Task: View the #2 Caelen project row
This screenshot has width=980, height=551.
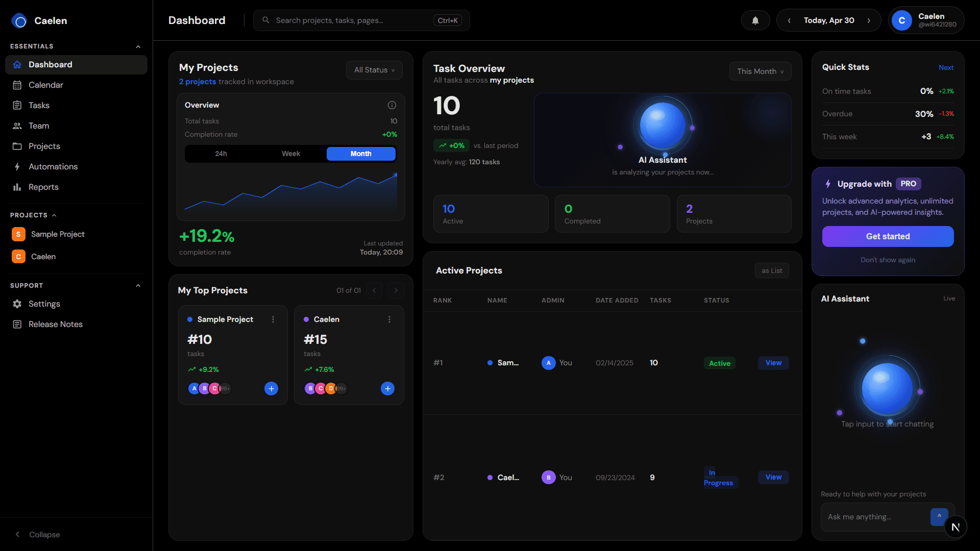Action: [x=773, y=477]
